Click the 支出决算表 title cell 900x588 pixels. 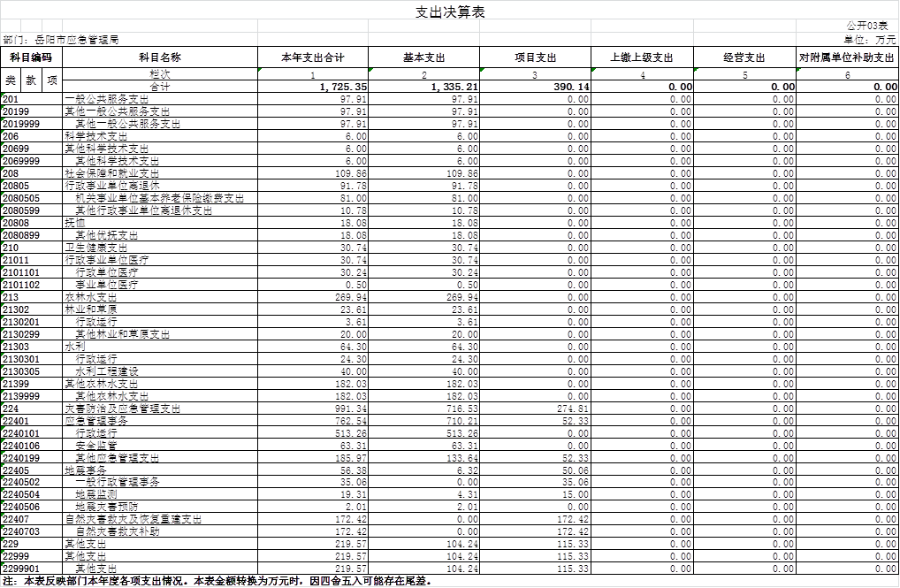click(450, 11)
